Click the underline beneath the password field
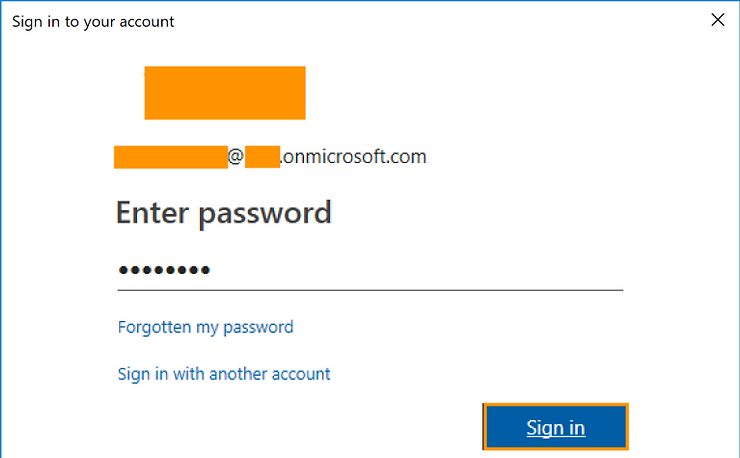 (x=370, y=290)
